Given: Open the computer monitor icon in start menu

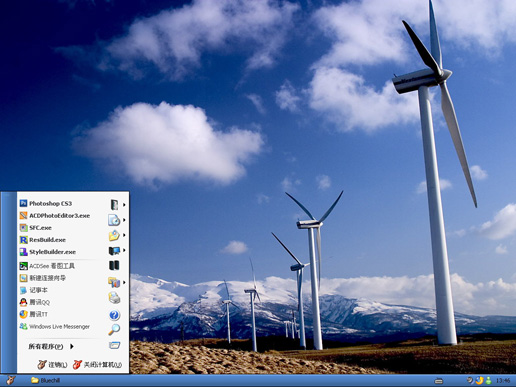Looking at the screenshot, I should pyautogui.click(x=114, y=250).
